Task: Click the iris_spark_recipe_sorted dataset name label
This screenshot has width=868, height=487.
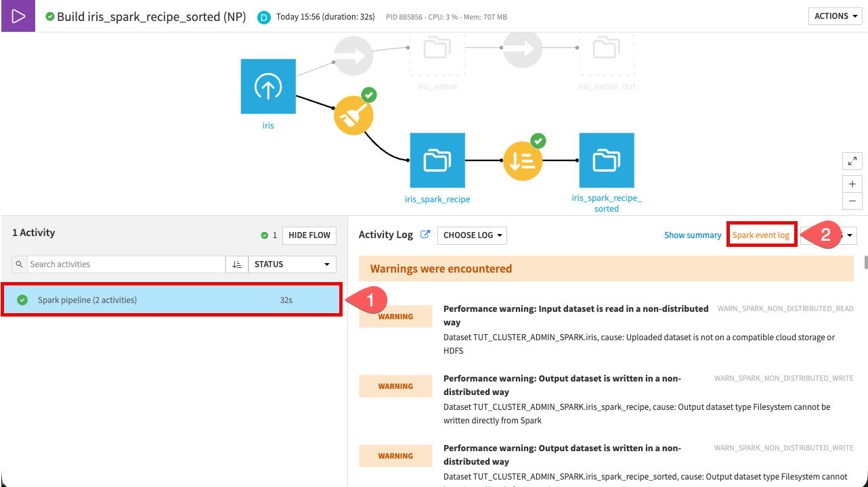Action: tap(607, 204)
